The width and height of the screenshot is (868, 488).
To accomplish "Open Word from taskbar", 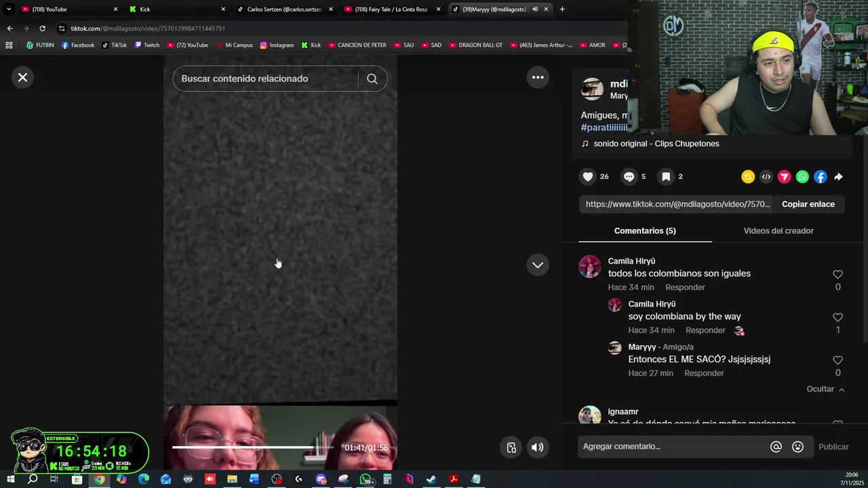I will tap(254, 479).
